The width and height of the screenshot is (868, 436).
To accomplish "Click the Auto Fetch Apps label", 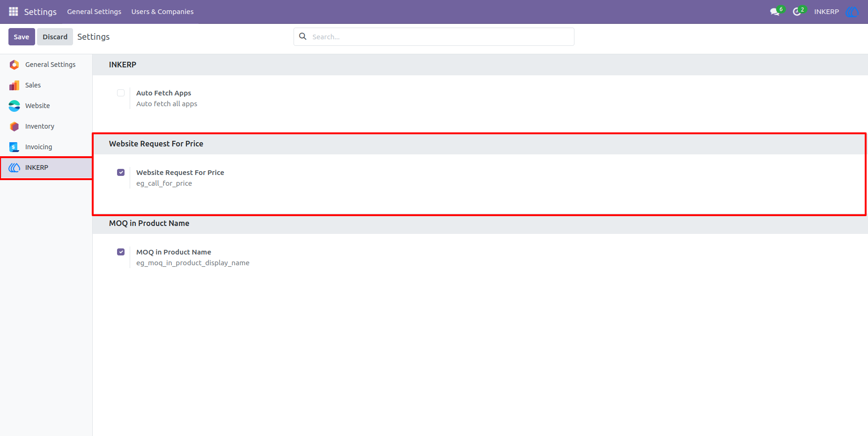I will point(163,93).
